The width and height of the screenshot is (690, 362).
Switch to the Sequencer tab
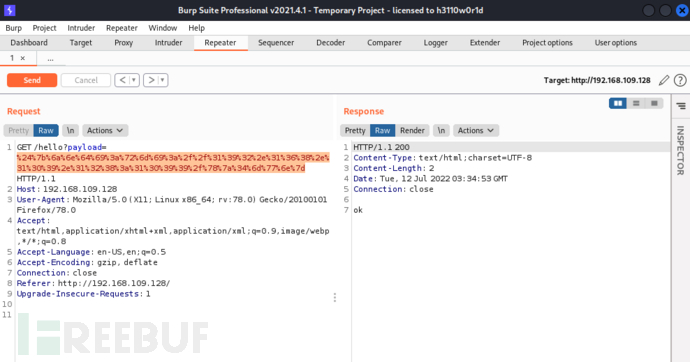coord(276,43)
